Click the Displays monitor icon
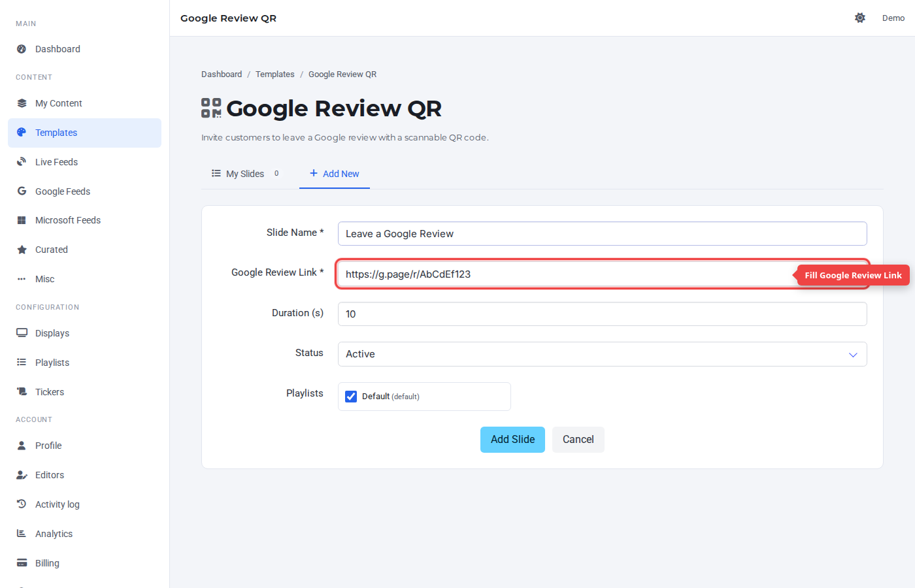Image resolution: width=915 pixels, height=588 pixels. click(22, 333)
